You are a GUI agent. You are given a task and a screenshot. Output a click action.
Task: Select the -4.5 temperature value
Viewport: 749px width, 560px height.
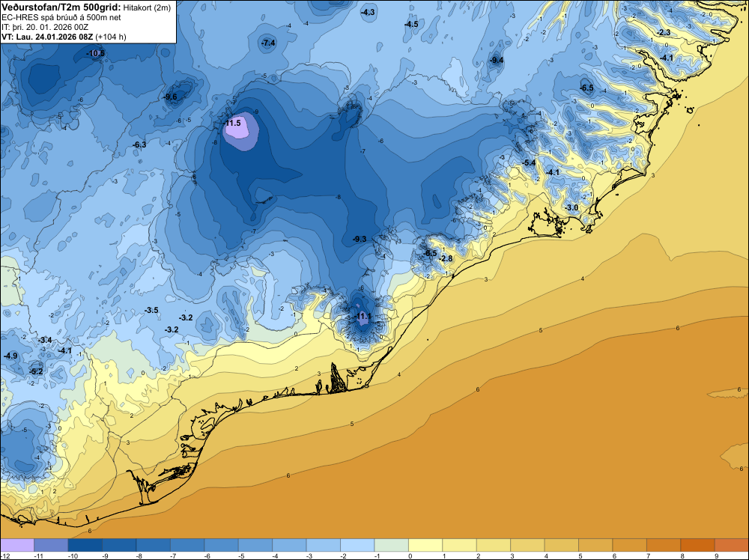pyautogui.click(x=410, y=25)
